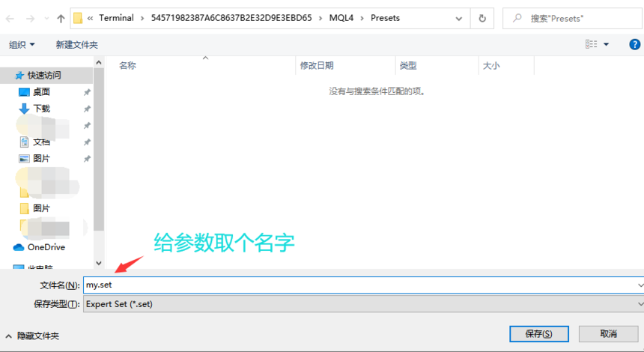Click the 取消 cancel button

(x=608, y=333)
